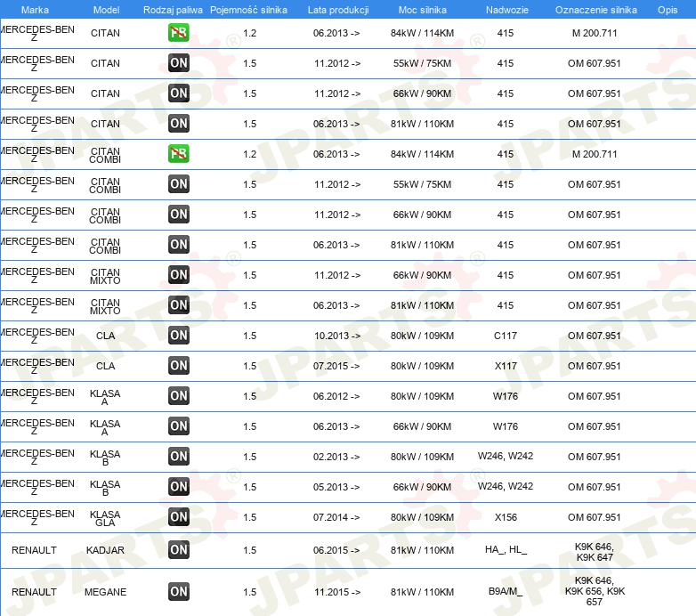Screen dimensions: 696x616
Task: Click engine code K9K 646, K9K 647
Action: point(595,552)
